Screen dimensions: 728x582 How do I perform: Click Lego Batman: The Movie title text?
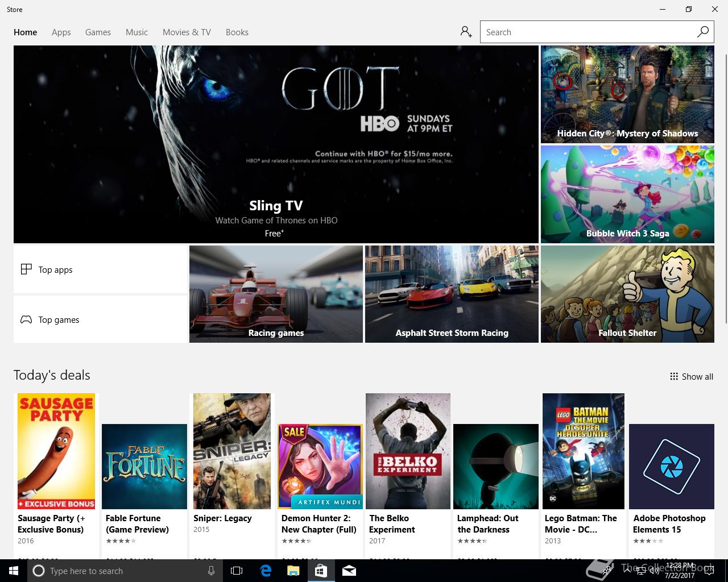(x=581, y=523)
